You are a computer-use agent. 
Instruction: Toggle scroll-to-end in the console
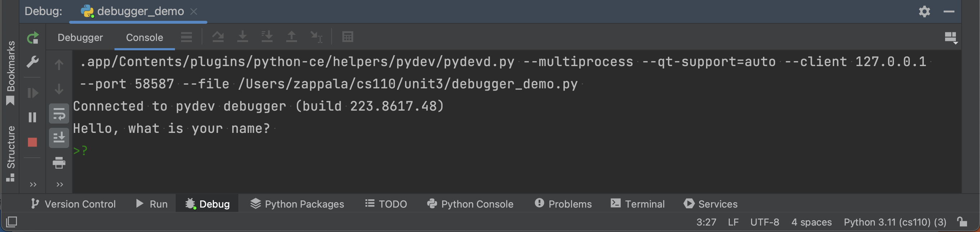(59, 138)
